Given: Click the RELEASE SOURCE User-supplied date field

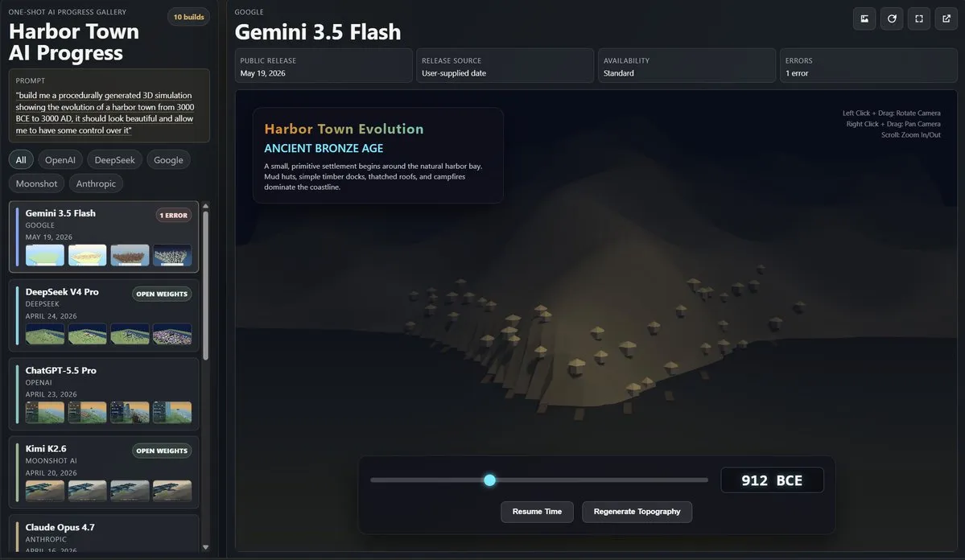Looking at the screenshot, I should click(505, 66).
